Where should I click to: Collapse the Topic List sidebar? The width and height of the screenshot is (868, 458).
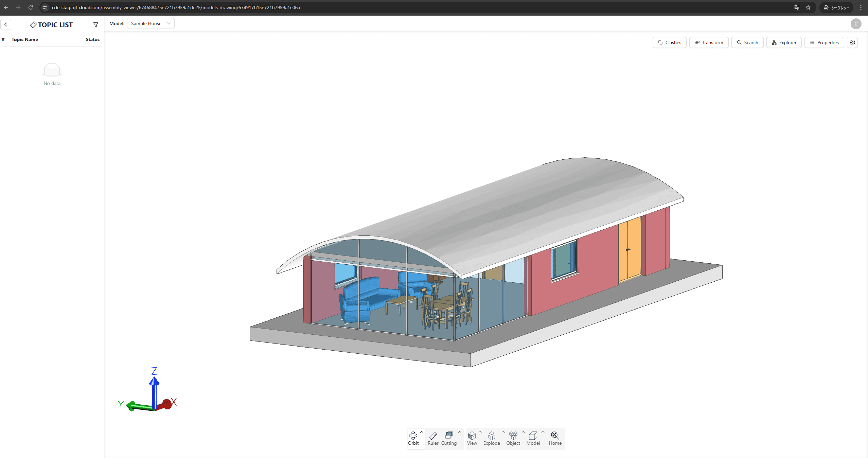pyautogui.click(x=6, y=24)
